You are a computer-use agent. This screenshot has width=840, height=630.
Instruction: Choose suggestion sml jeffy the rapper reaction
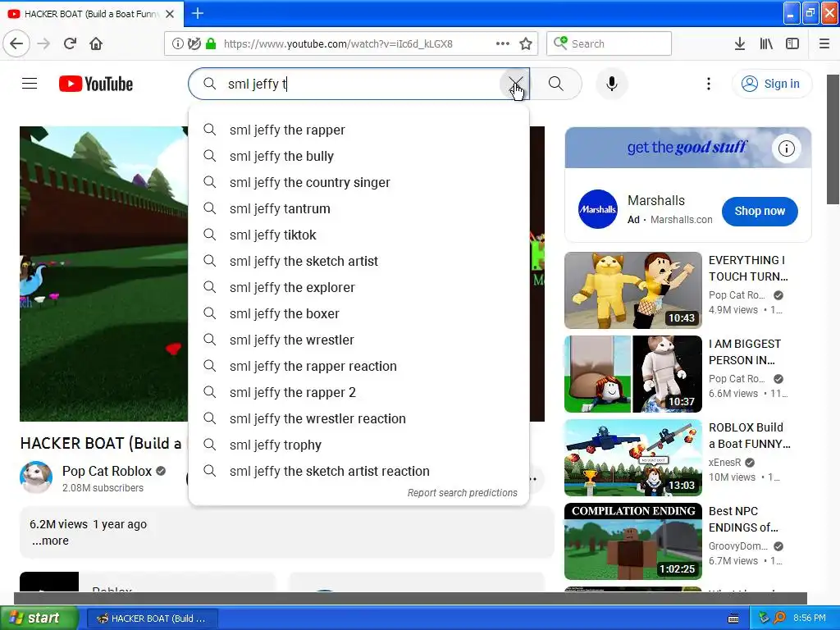click(359, 366)
